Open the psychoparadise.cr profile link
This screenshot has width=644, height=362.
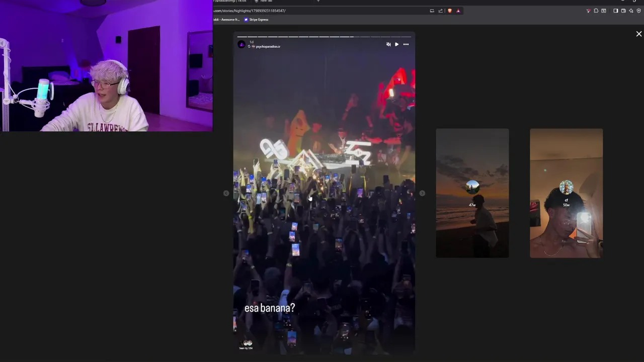coord(268,46)
